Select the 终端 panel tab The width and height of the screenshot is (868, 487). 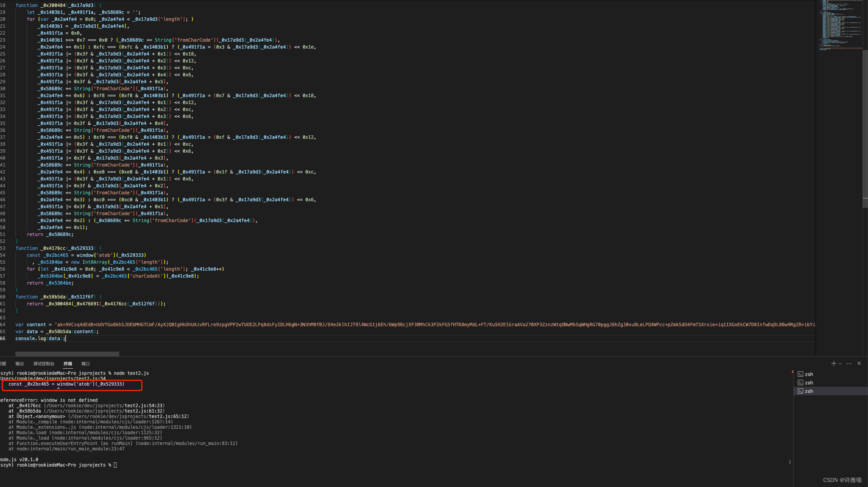68,364
